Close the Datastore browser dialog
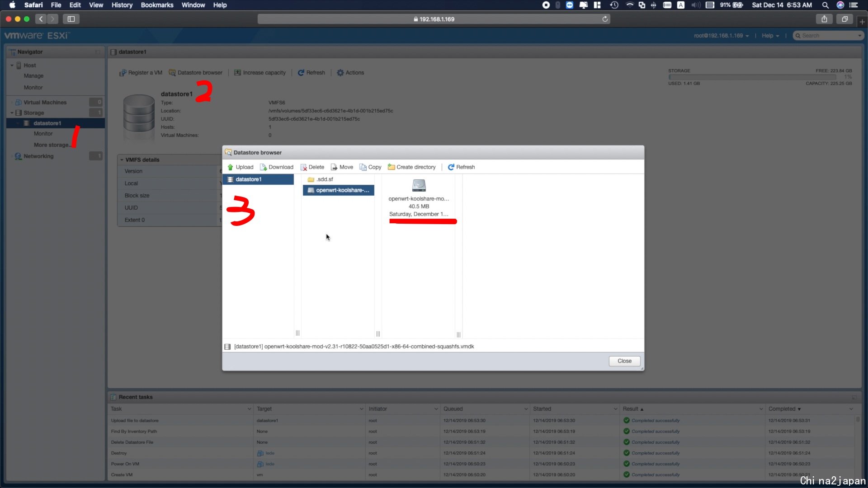Viewport: 868px width, 488px height. coord(624,361)
